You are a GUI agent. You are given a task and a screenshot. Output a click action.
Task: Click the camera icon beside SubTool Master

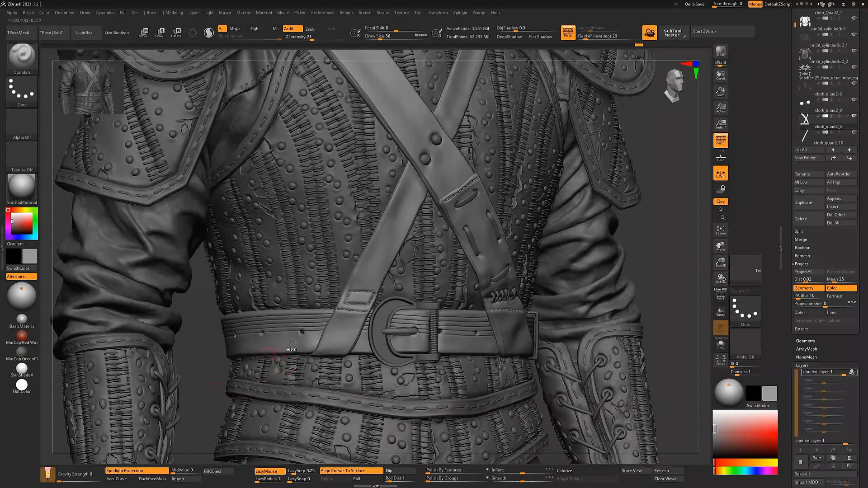tap(649, 33)
